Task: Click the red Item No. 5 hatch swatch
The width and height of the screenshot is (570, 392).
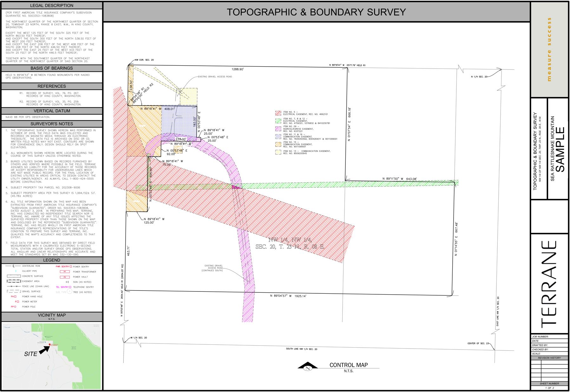Action: point(278,113)
